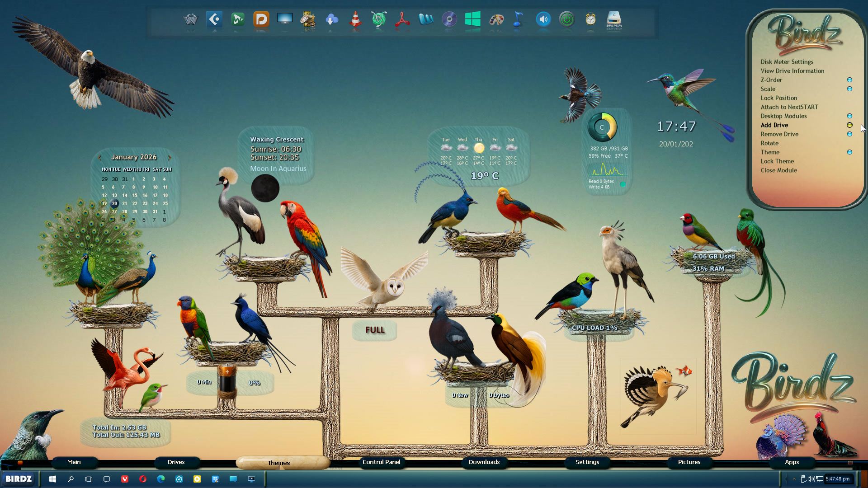This screenshot has height=488, width=868.
Task: Click Disk Meter Settings
Action: pyautogui.click(x=787, y=62)
